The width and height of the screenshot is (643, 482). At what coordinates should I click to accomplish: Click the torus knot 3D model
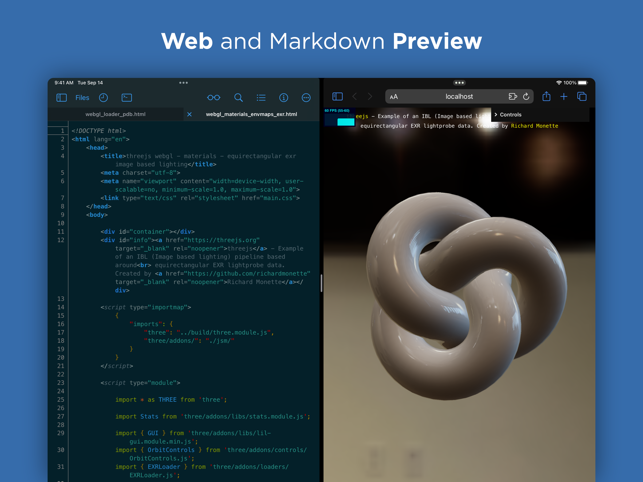467,296
